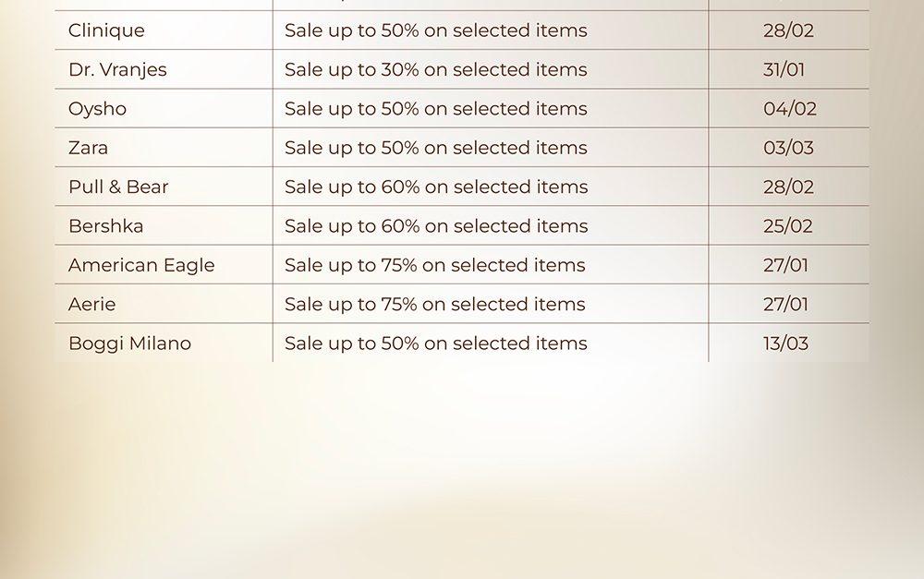924x579 pixels.
Task: Click Aerie's 27/01 end date
Action: click(x=785, y=304)
